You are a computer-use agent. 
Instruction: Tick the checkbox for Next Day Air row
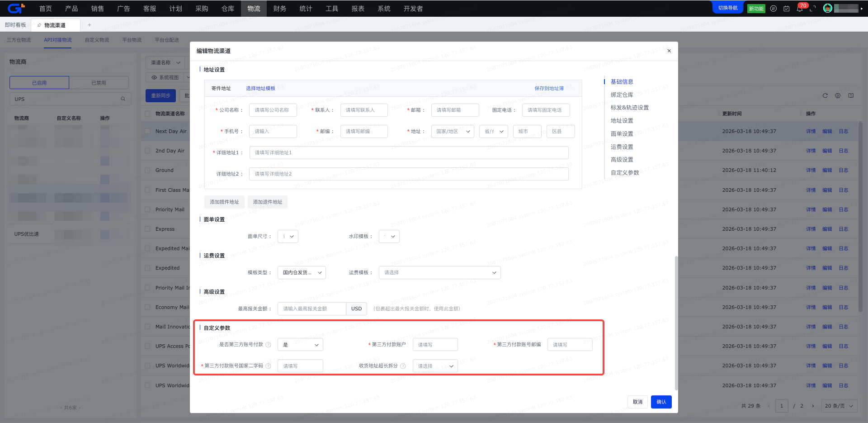click(x=147, y=131)
